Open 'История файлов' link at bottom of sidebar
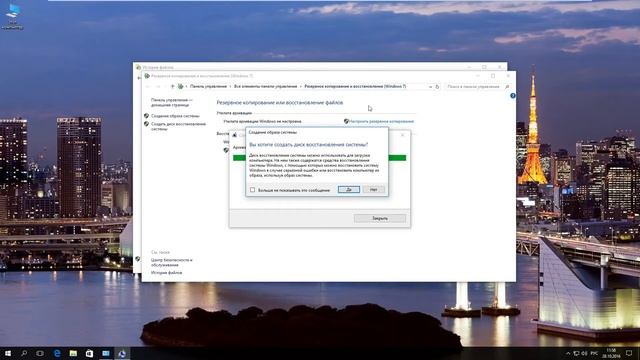640x360 pixels. 167,272
